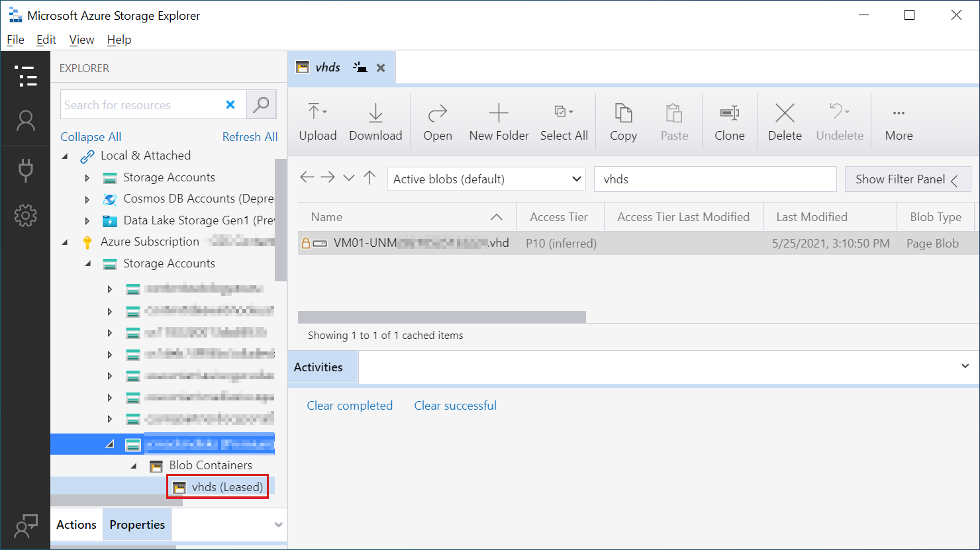Click the Refresh All link

250,136
